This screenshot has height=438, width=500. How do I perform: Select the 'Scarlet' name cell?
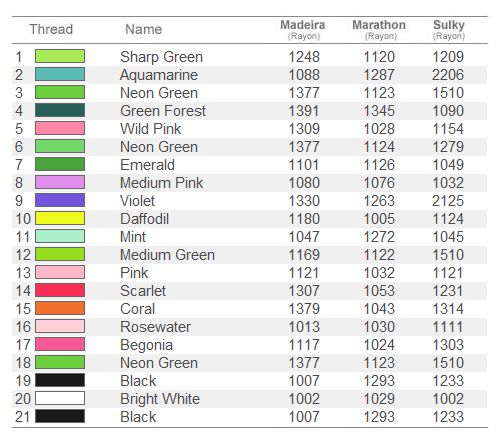[x=143, y=291]
